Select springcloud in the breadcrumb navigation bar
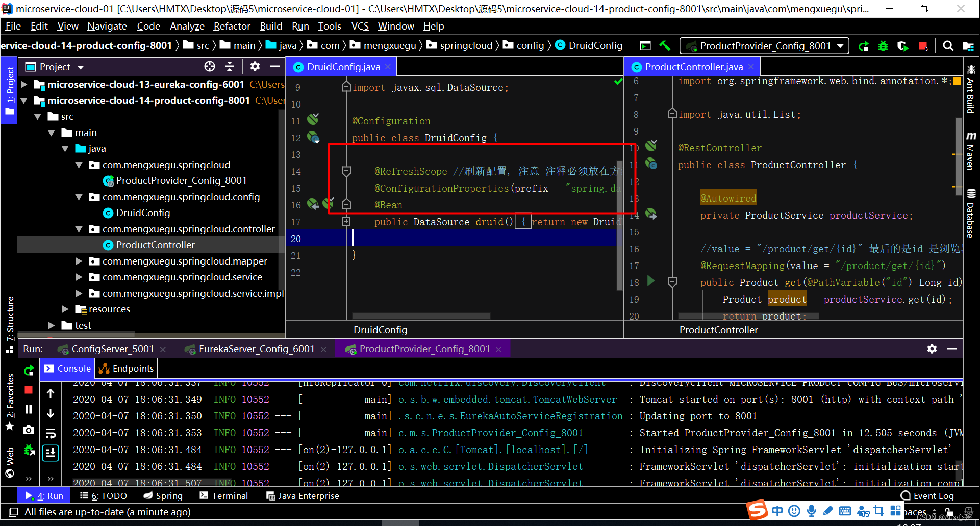Screen dimensions: 980x526 (466, 45)
